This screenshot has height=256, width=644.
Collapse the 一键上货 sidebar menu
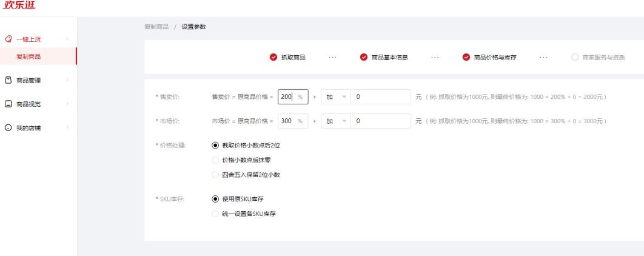[67, 39]
